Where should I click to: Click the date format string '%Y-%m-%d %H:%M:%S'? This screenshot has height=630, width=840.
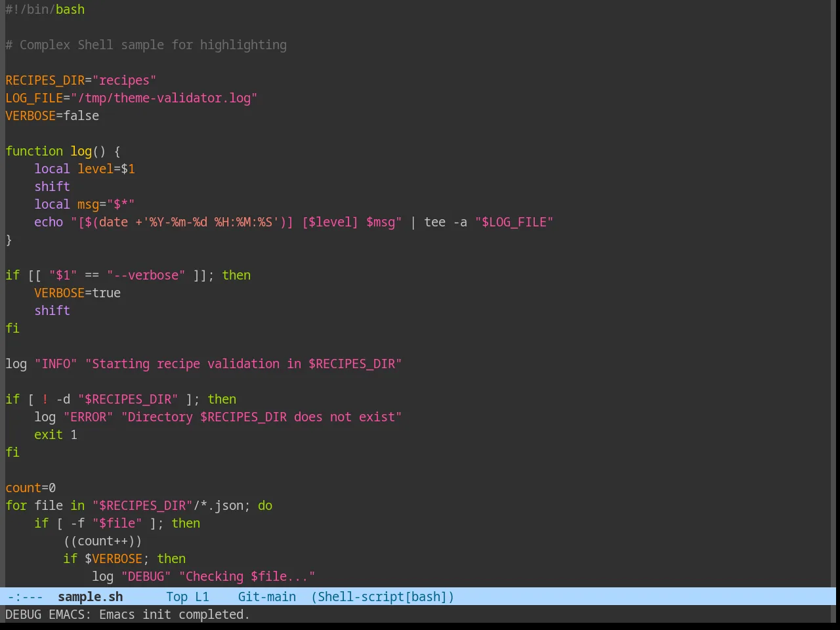coord(211,222)
